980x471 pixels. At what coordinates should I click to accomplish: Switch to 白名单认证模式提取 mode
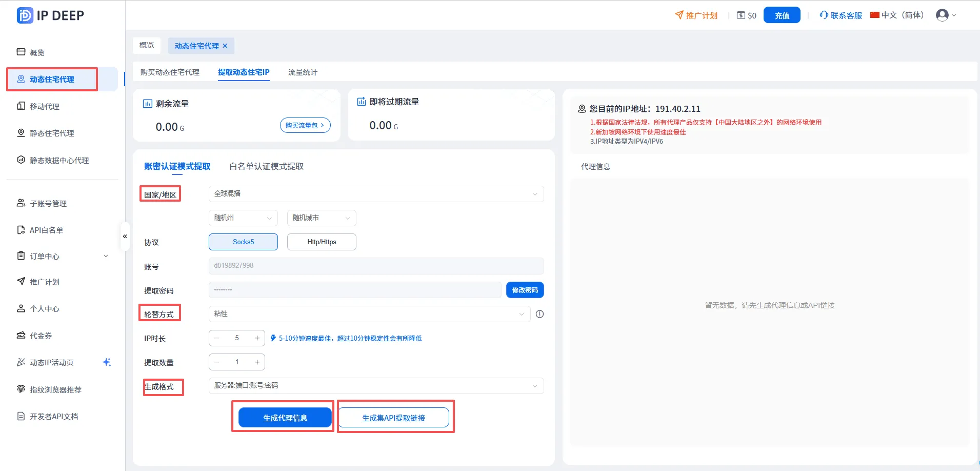pos(267,166)
